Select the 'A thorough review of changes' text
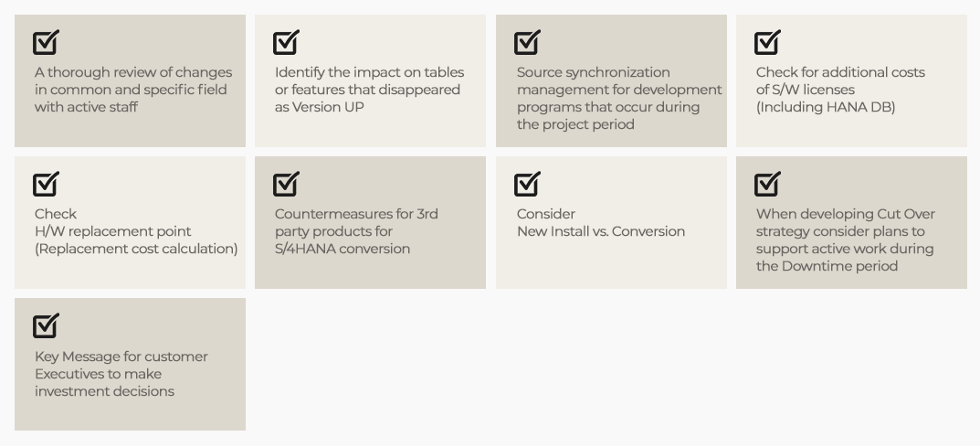 133,72
